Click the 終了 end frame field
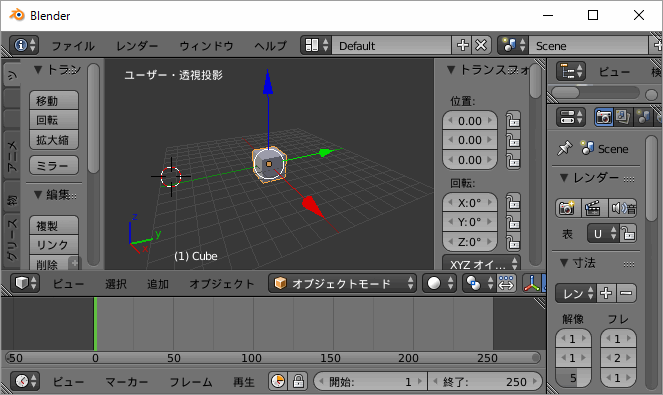The width and height of the screenshot is (663, 395). coord(485,382)
